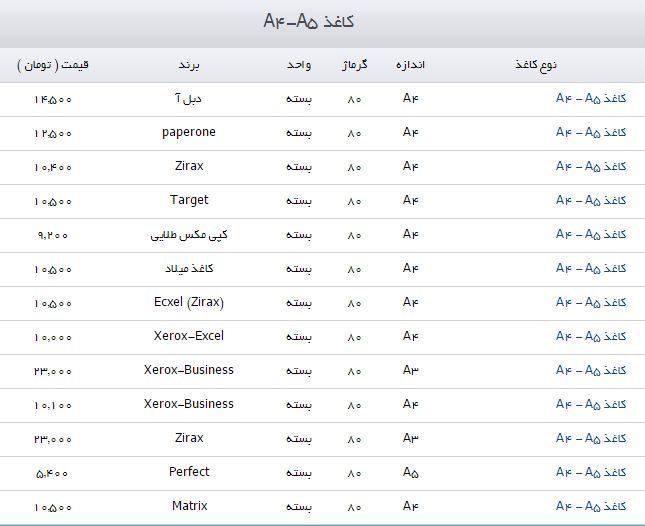Image resolution: width=645 pixels, height=526 pixels.
Task: Open the paper-type link in the کپی مکس طلایی row
Action: [x=591, y=234]
